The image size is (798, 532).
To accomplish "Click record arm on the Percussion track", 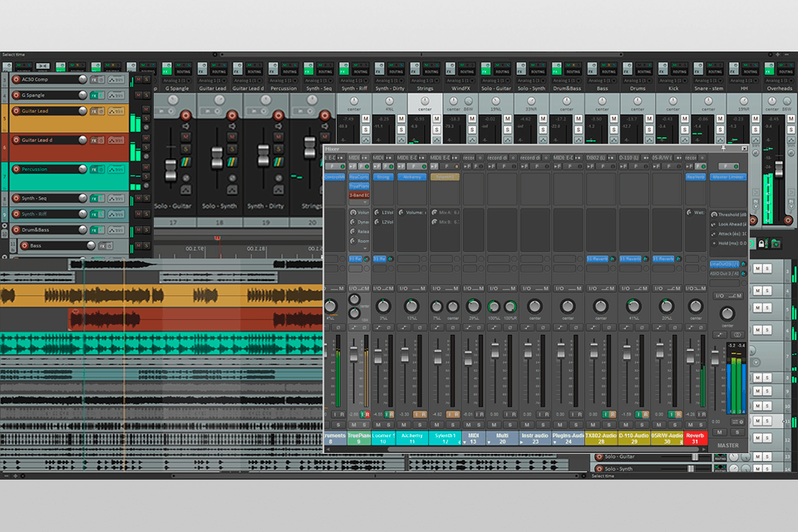I will click(14, 169).
